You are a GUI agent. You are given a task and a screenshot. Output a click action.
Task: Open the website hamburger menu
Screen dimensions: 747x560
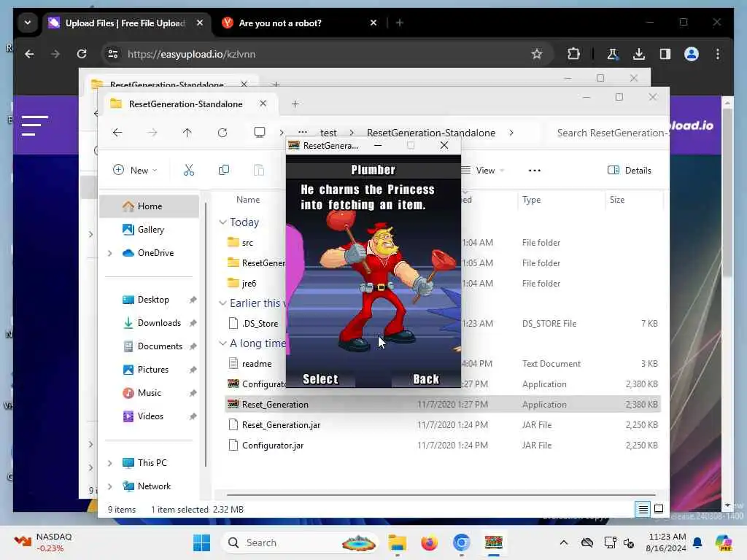coord(34,125)
